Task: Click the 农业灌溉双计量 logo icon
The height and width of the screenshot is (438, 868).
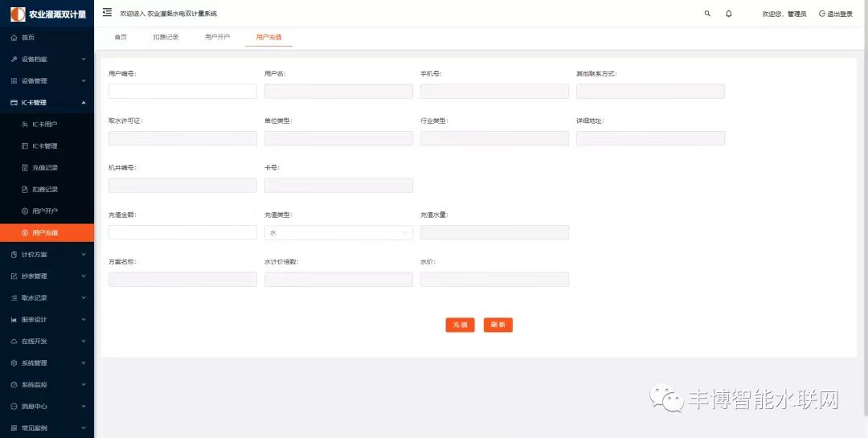Action: pos(18,14)
